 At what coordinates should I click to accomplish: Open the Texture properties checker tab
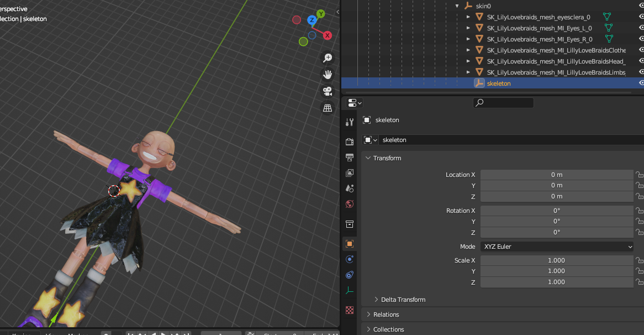(349, 310)
